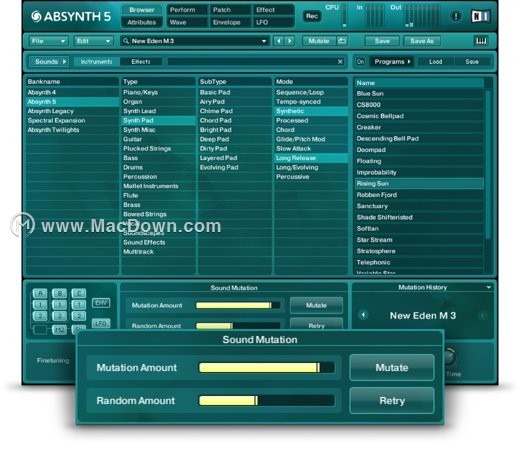The height and width of the screenshot is (450, 520).
Task: Select "Stratosphere" in Name list
Action: (420, 251)
